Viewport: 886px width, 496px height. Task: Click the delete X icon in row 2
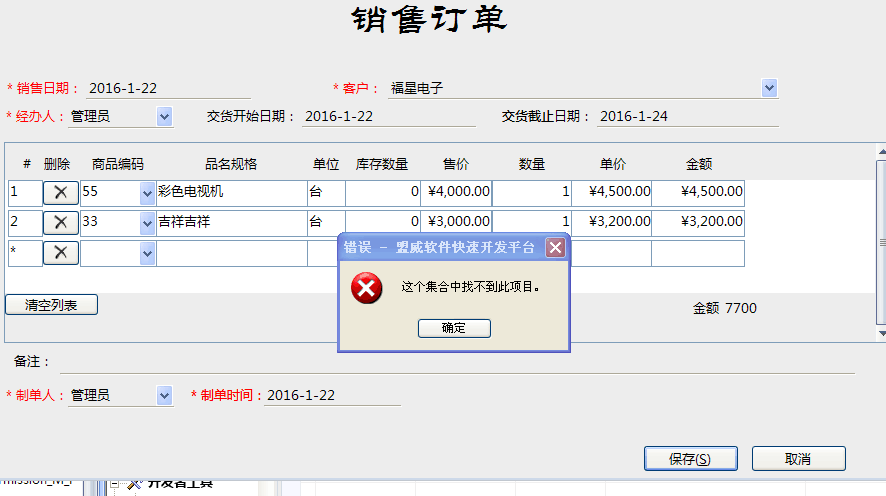point(60,222)
